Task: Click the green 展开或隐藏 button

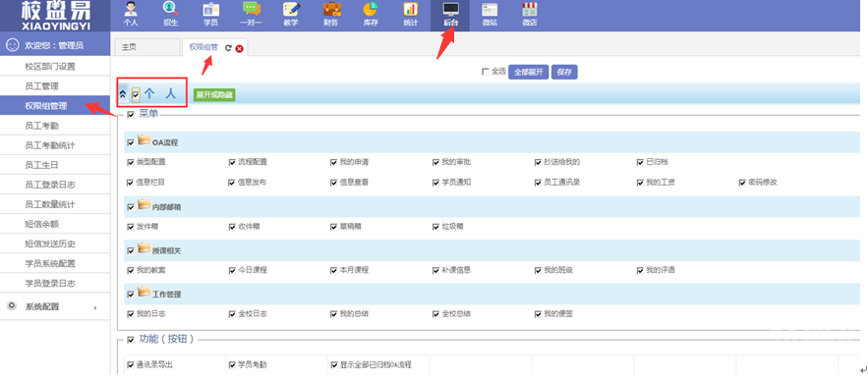Action: 214,94
